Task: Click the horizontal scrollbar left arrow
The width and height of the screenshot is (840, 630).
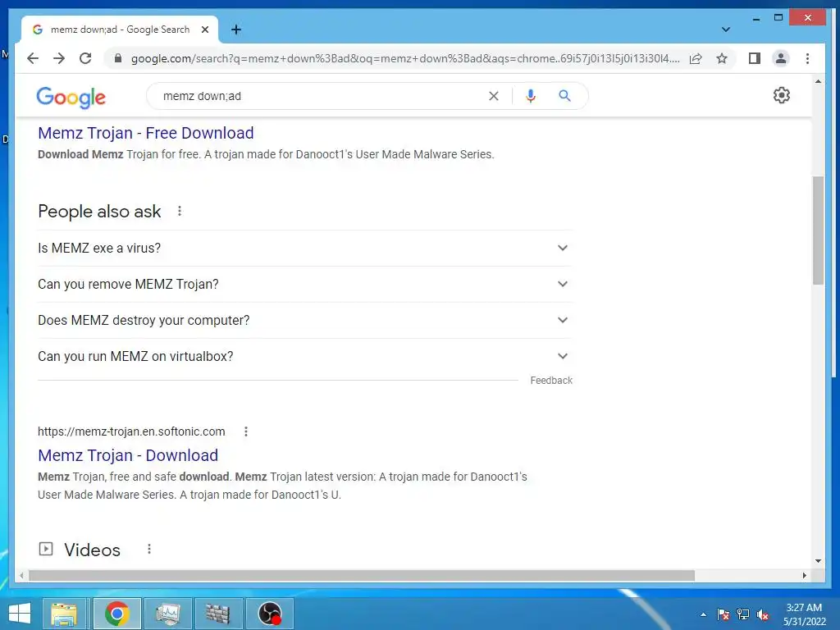Action: (21, 575)
